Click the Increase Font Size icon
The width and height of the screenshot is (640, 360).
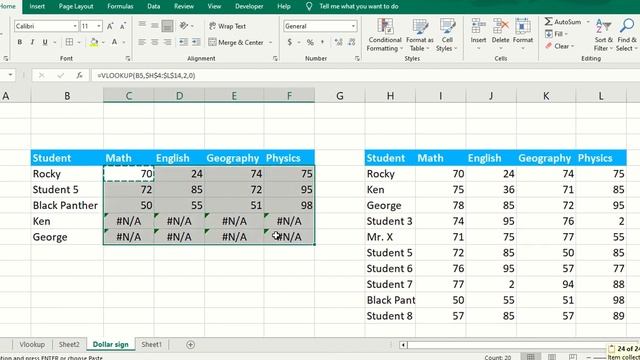[110, 26]
